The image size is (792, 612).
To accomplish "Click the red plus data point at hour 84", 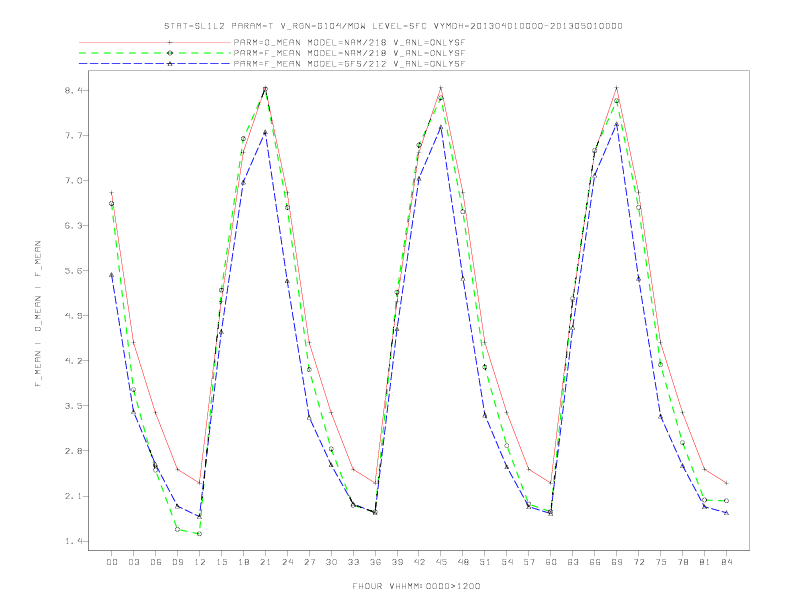I will pos(726,483).
